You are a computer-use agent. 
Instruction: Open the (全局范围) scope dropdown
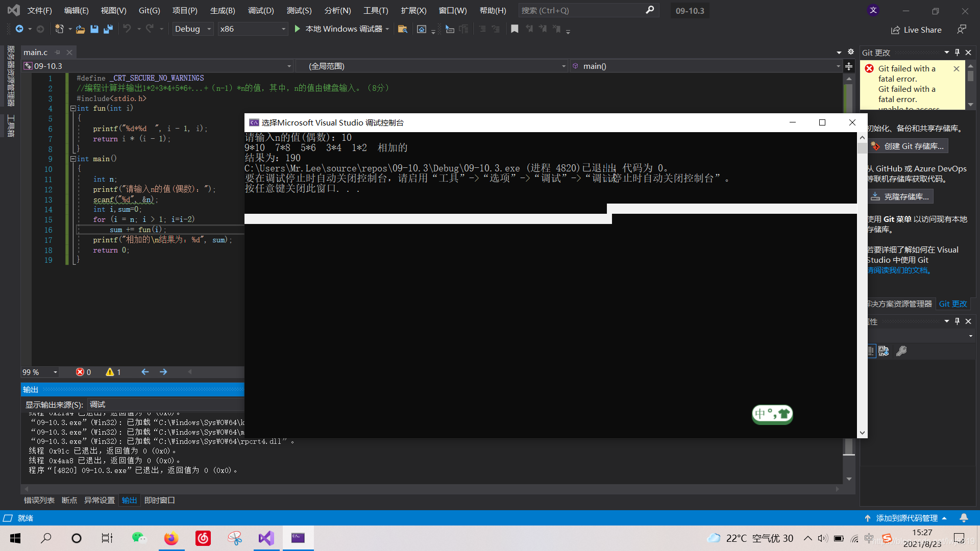[x=432, y=66]
